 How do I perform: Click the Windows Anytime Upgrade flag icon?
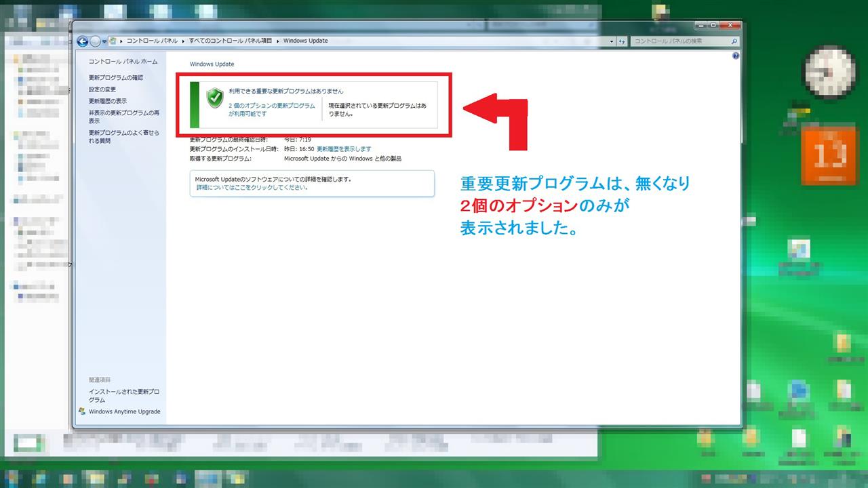(82, 411)
